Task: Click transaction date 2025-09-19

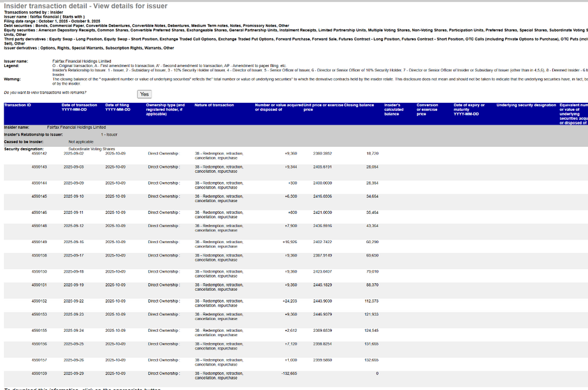Action: click(73, 285)
